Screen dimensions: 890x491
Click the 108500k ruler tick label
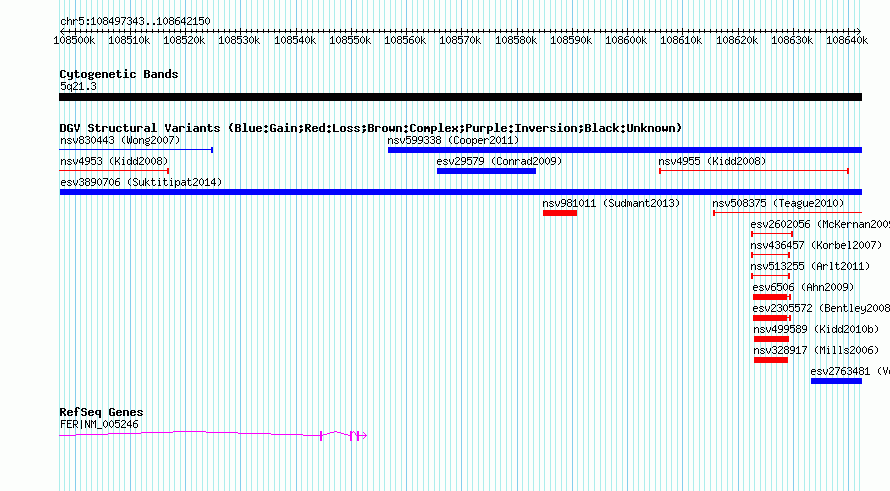point(74,40)
